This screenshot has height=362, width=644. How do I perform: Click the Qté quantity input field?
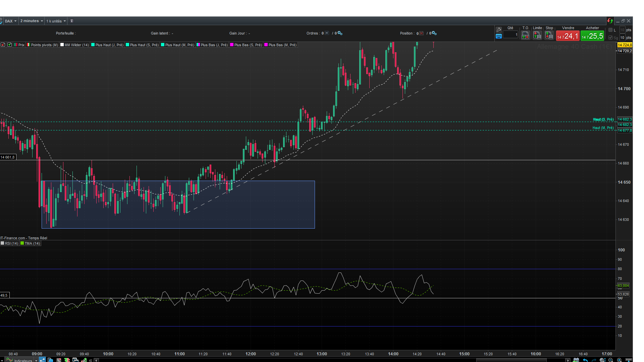point(511,35)
